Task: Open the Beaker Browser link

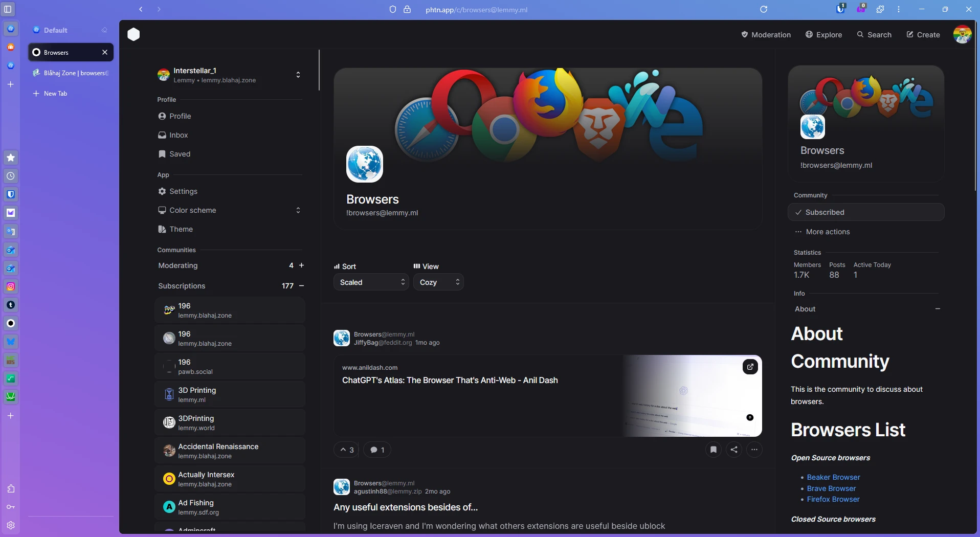Action: [x=833, y=477]
